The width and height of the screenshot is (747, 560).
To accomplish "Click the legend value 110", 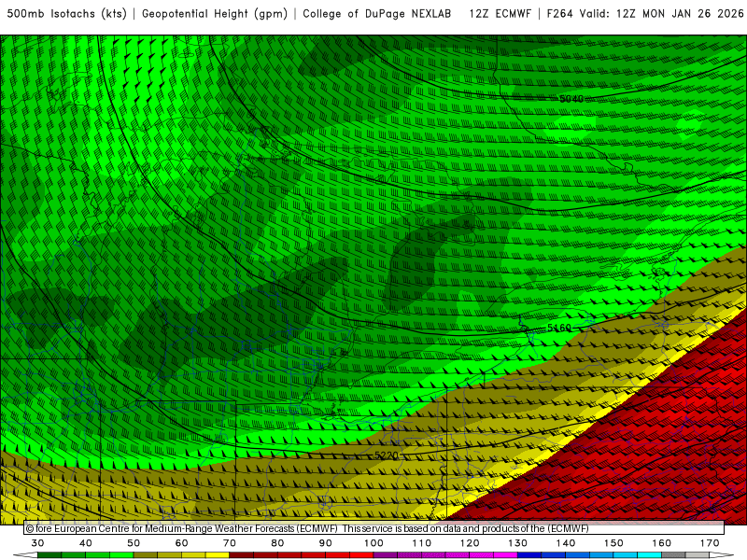I will [422, 543].
